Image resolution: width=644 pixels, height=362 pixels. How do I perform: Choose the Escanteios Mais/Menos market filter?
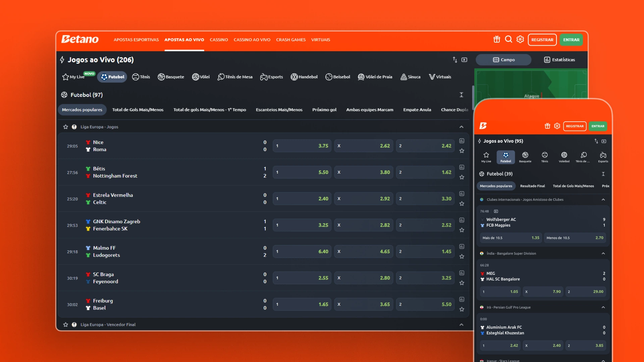pyautogui.click(x=279, y=110)
